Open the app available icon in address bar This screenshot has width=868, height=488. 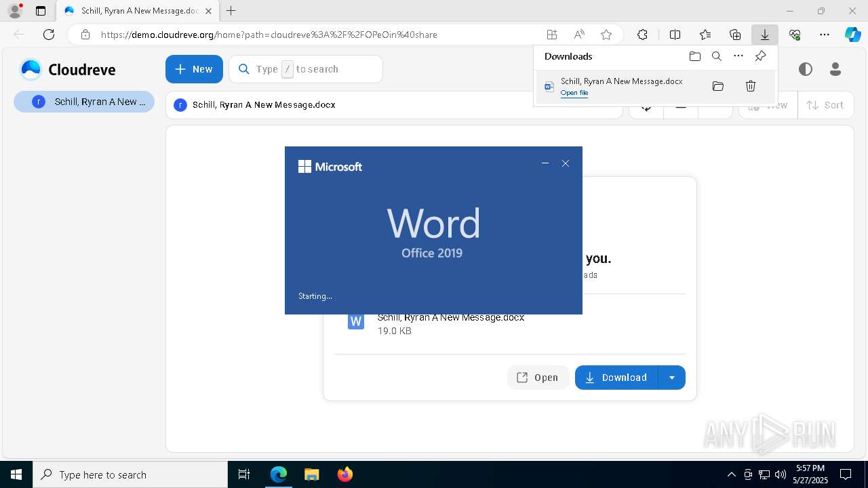[x=552, y=35]
